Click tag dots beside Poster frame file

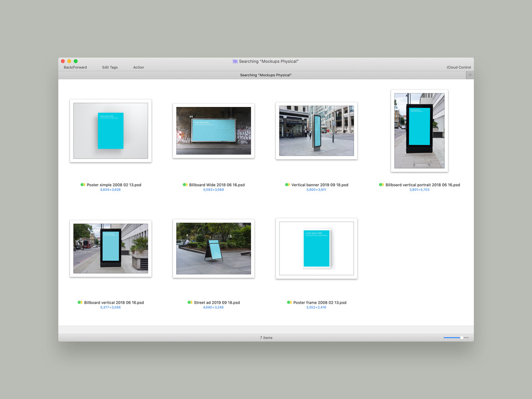[x=290, y=303]
